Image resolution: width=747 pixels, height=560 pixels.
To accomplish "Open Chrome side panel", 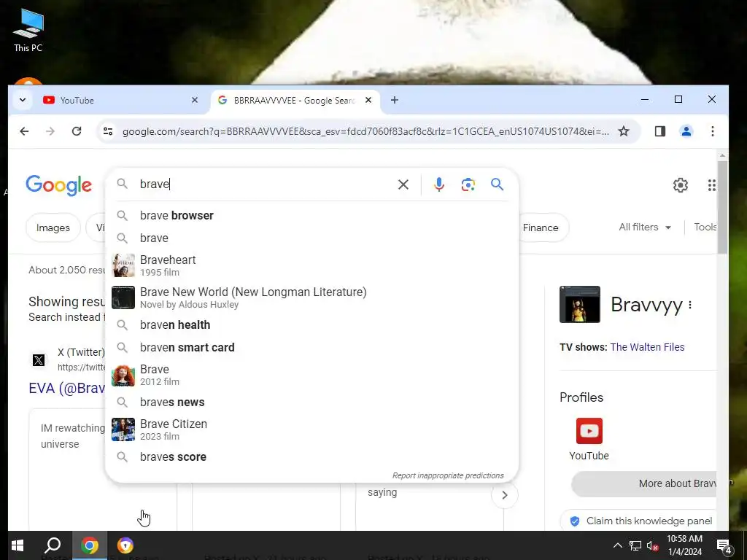I will [x=659, y=131].
